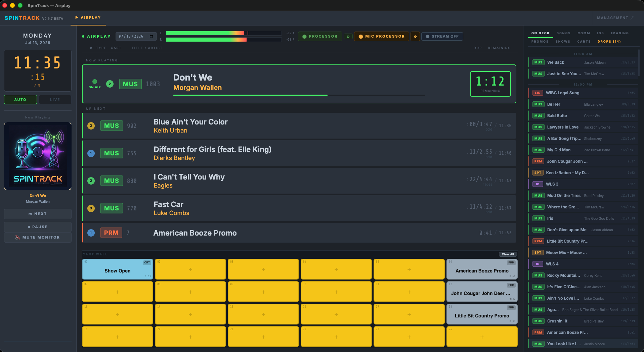Click green badge 2 on I Can't Tell You Why
This screenshot has width=644, height=352.
point(91,181)
